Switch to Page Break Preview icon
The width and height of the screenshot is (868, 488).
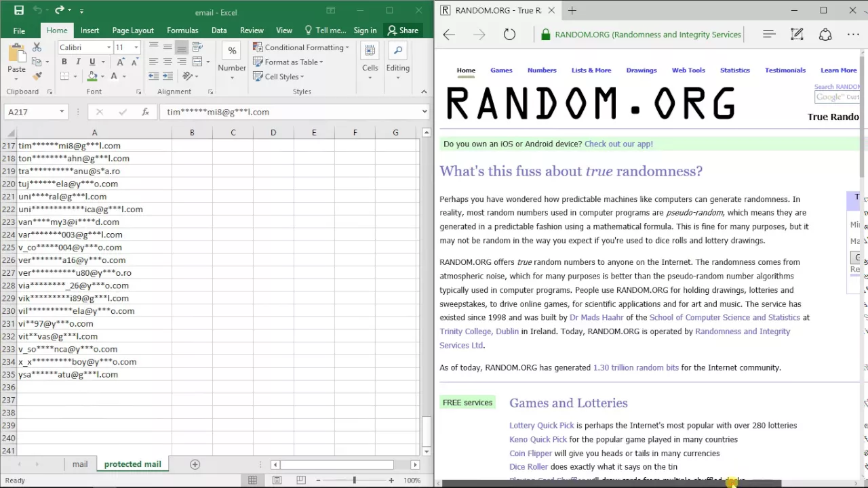(301, 481)
